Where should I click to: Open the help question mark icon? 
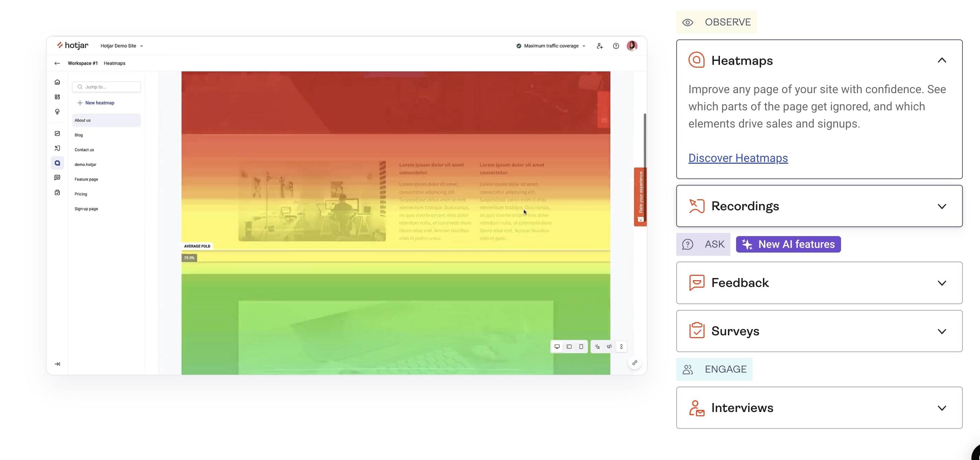[616, 46]
